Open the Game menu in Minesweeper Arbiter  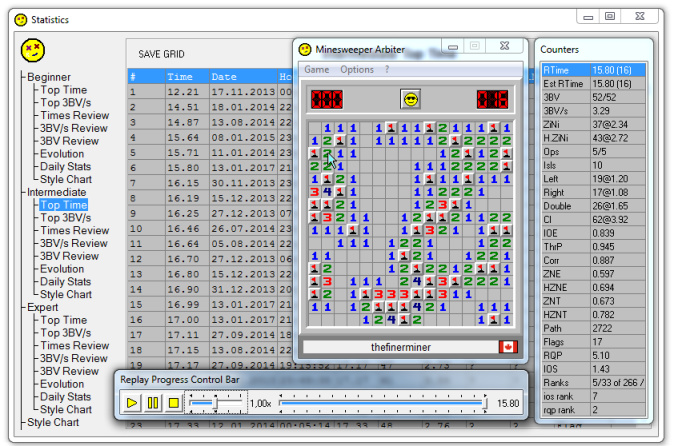click(x=316, y=70)
